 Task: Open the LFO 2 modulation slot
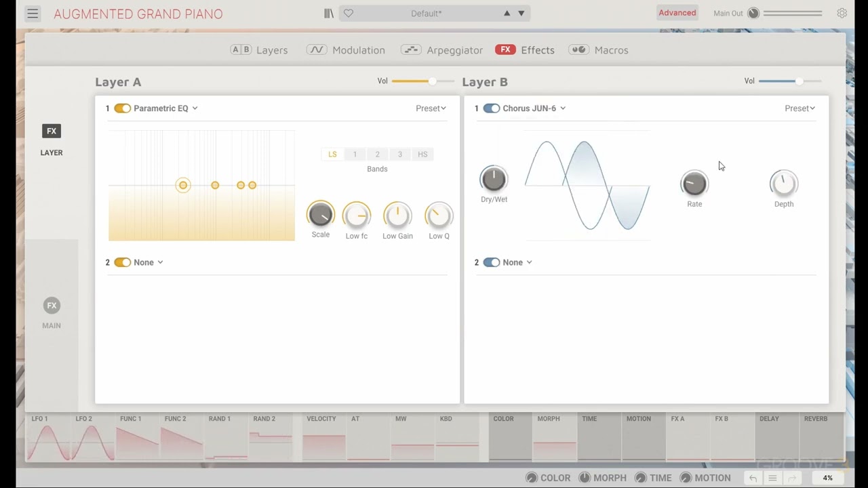(x=92, y=438)
